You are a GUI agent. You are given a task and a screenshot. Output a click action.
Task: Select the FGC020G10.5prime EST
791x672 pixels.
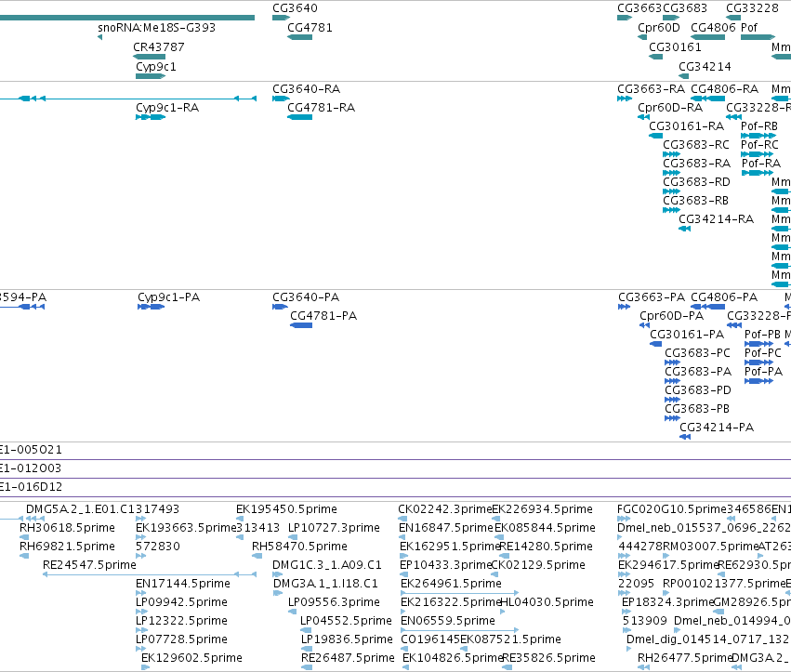point(624,519)
